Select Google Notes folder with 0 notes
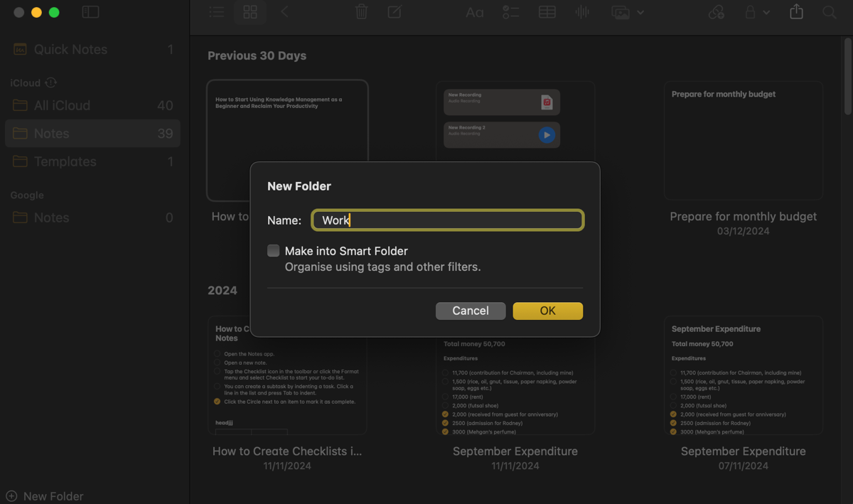The image size is (853, 504). click(92, 218)
